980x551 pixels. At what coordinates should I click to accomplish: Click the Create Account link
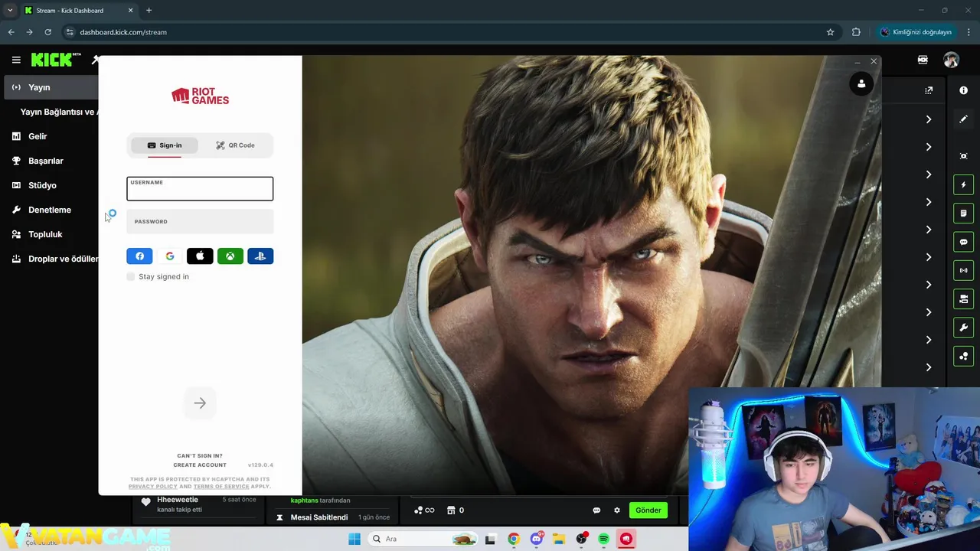coord(200,465)
